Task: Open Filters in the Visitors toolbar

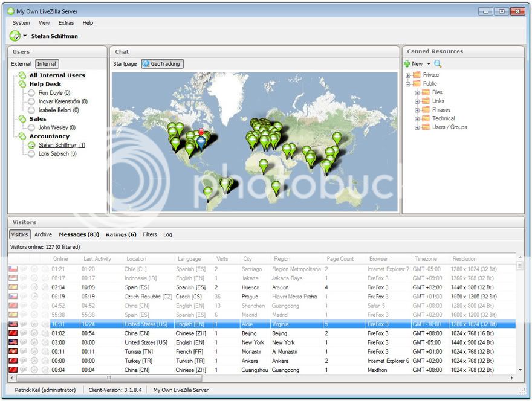Action: pyautogui.click(x=149, y=234)
